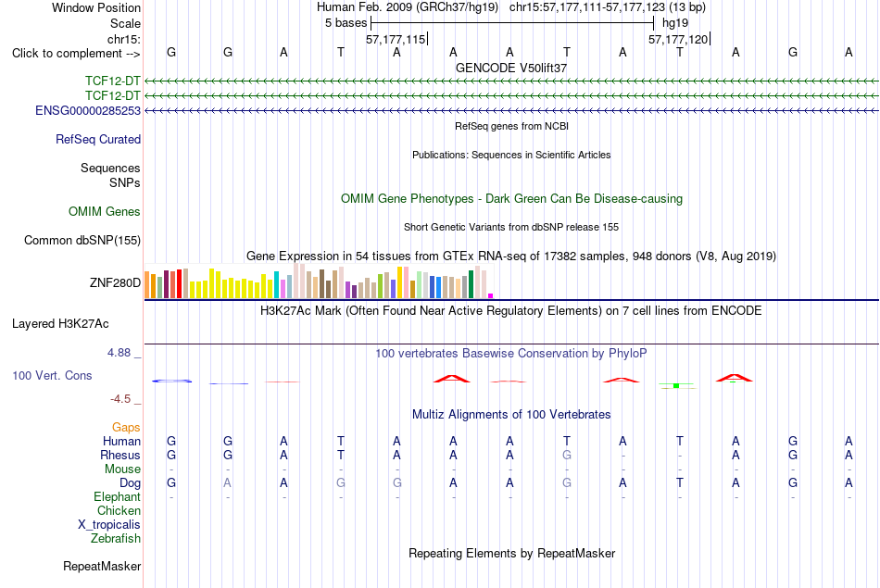Select the Zebrafish species row label
Image resolution: width=880 pixels, height=588 pixels.
pos(116,539)
